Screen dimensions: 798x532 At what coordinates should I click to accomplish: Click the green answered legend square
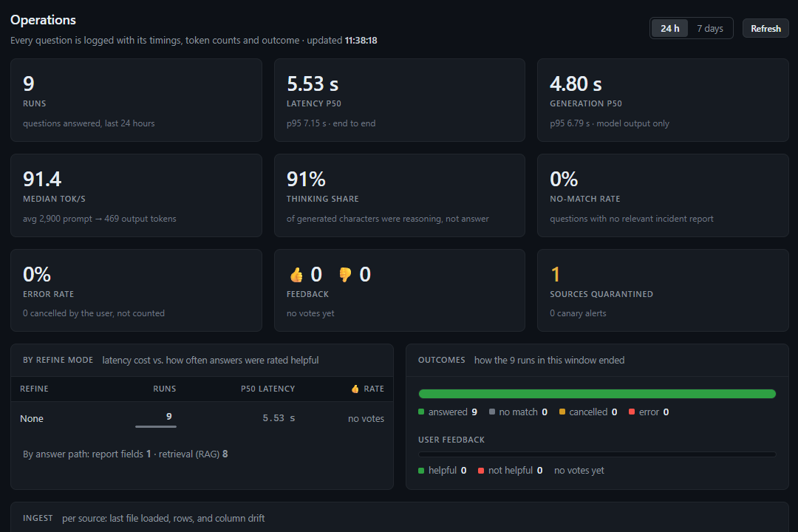(421, 412)
